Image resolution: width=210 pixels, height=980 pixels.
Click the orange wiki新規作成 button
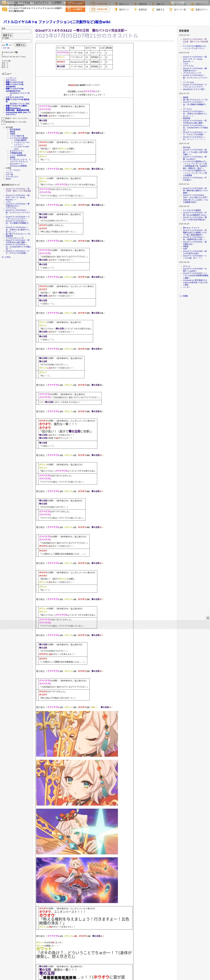tap(75, 9)
